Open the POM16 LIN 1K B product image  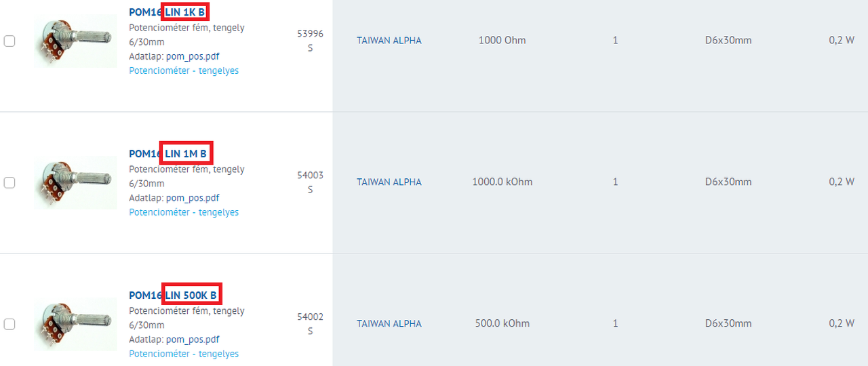coord(75,41)
